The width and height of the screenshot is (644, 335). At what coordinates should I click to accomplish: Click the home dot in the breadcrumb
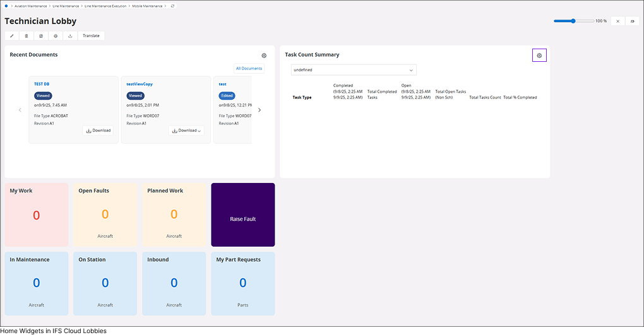tap(6, 6)
